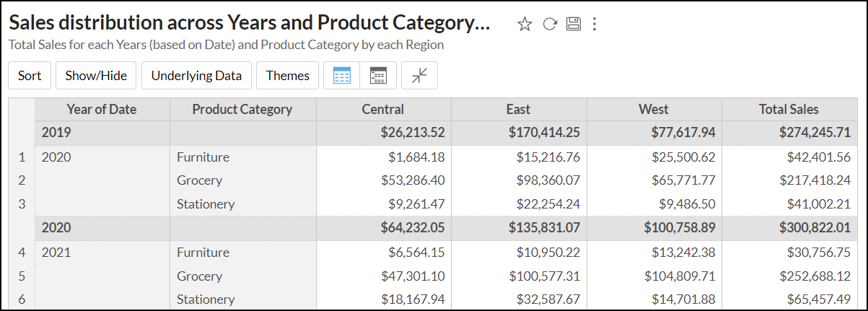Mark report as favorite with star icon
This screenshot has width=868, height=311.
coord(525,24)
